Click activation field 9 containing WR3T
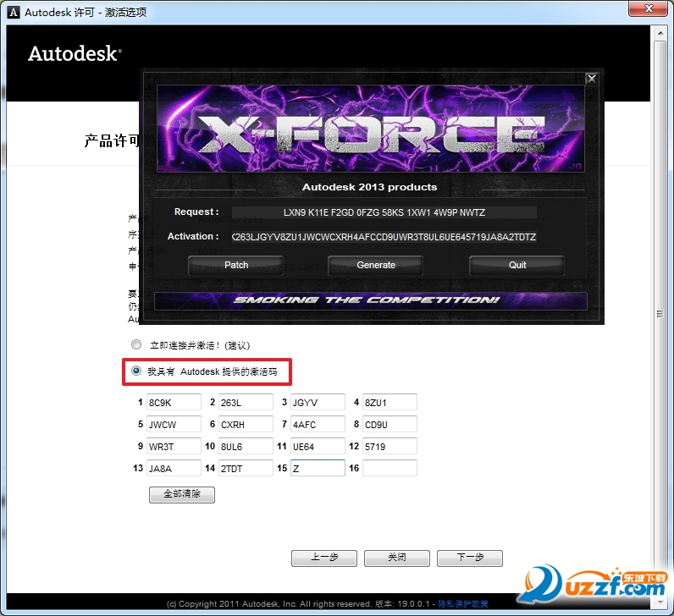674x616 pixels. pyautogui.click(x=174, y=446)
